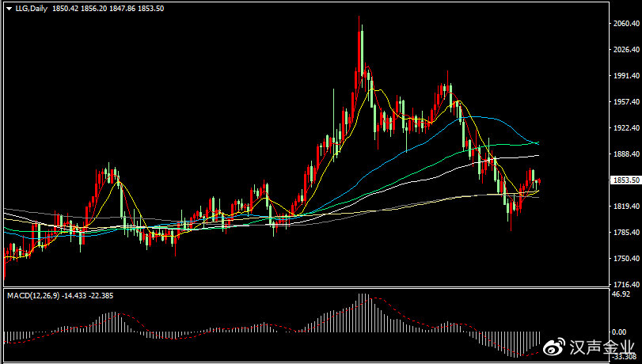Click the highlighted current price label 1853.50
The image size is (642, 364).
(625, 180)
